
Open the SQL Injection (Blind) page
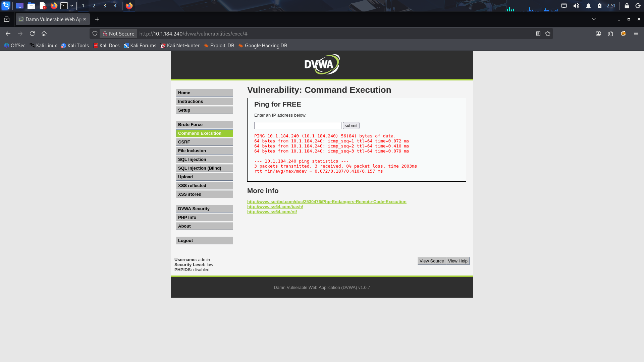coord(205,168)
